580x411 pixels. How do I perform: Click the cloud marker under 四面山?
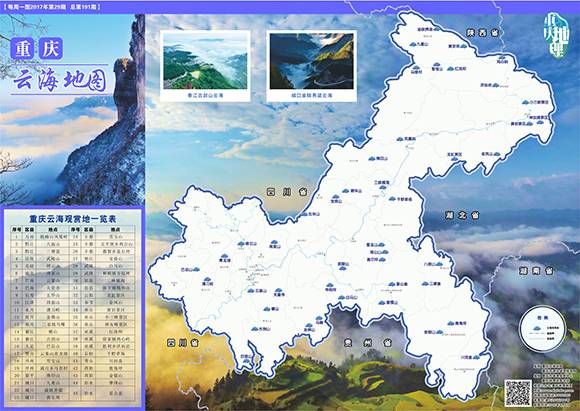click(247, 361)
